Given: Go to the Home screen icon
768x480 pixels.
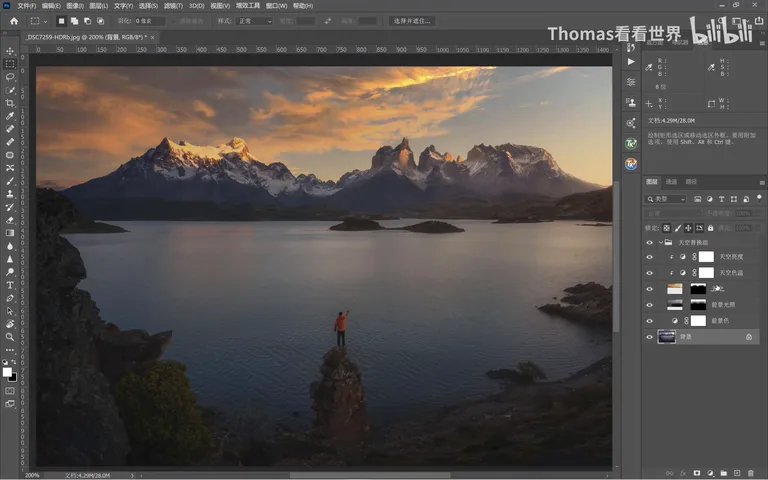Looking at the screenshot, I should pos(14,21).
